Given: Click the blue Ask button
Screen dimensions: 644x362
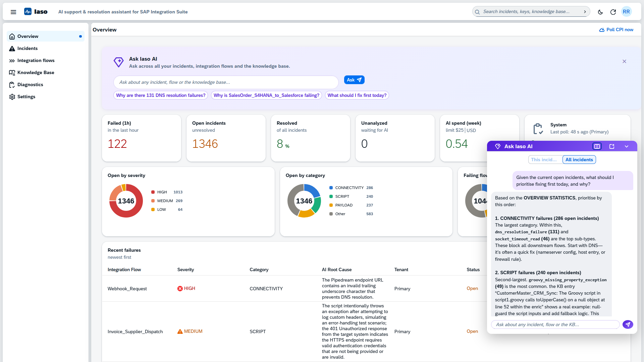Looking at the screenshot, I should 354,80.
